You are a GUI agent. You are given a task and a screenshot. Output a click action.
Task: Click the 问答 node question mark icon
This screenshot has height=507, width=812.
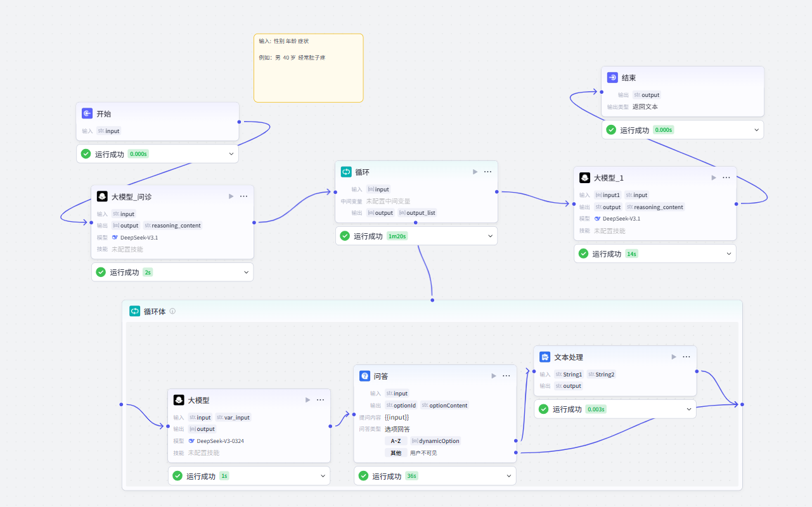[364, 376]
